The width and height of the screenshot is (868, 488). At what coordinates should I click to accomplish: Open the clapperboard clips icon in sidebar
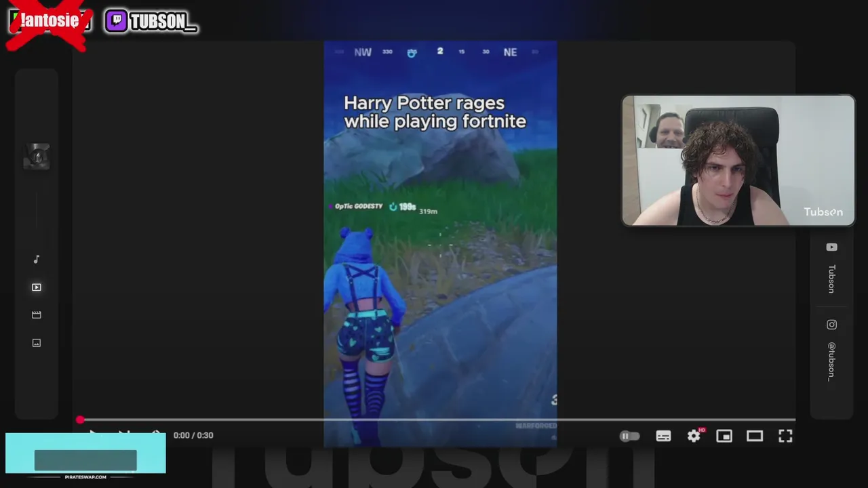coord(37,315)
